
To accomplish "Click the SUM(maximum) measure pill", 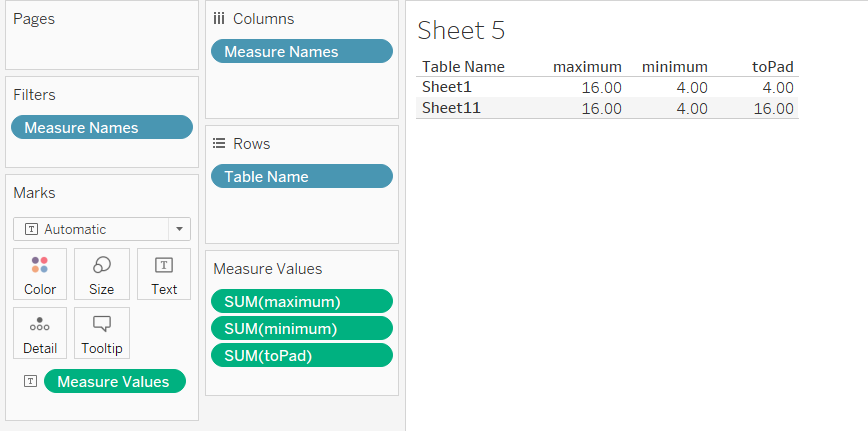I will tap(301, 302).
